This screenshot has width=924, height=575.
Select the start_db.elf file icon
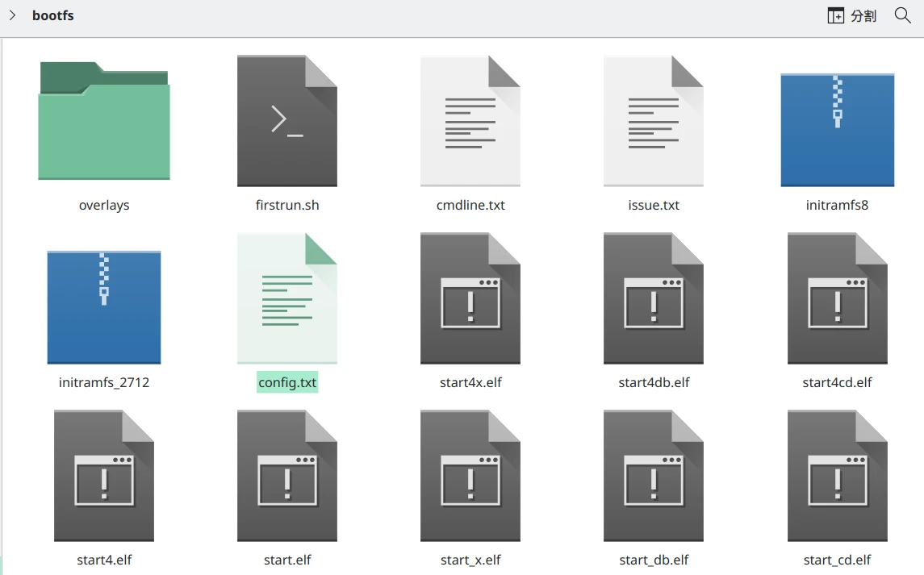coord(654,476)
